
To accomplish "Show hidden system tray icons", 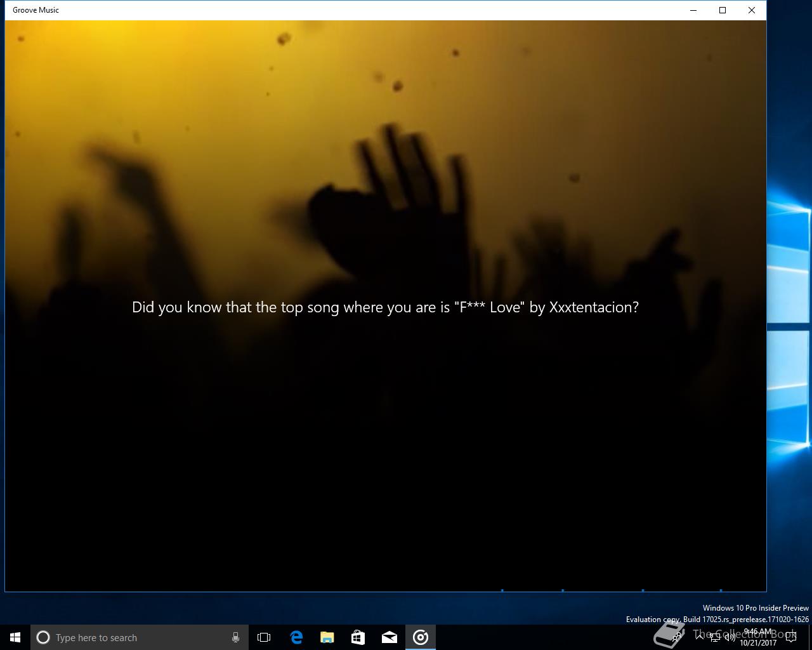I will click(x=700, y=637).
